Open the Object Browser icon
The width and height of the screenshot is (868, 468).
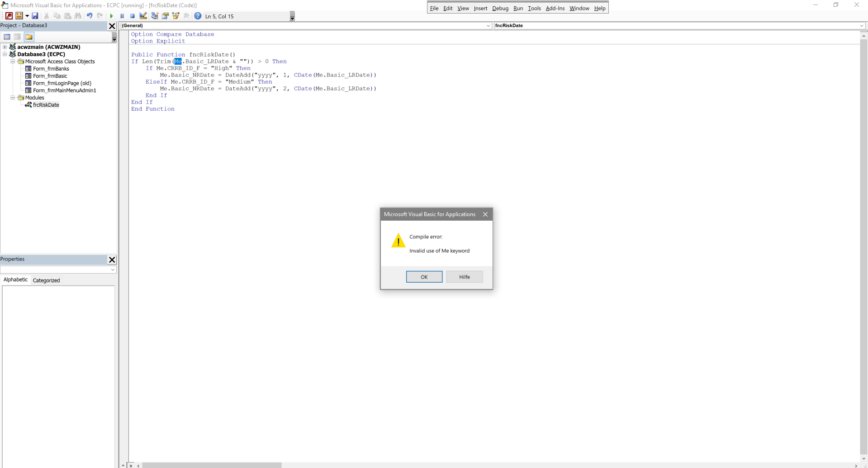click(175, 16)
